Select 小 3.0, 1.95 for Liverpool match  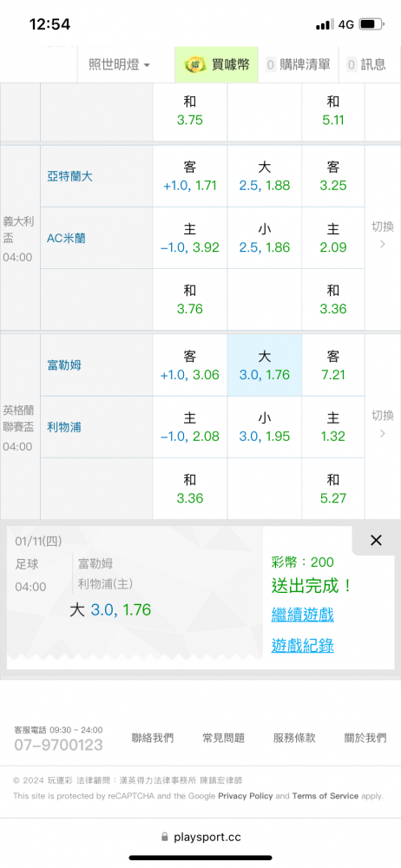coord(264,427)
